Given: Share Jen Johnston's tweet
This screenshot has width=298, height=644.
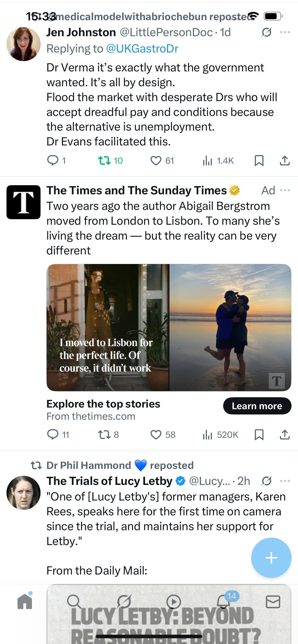Looking at the screenshot, I should click(285, 161).
